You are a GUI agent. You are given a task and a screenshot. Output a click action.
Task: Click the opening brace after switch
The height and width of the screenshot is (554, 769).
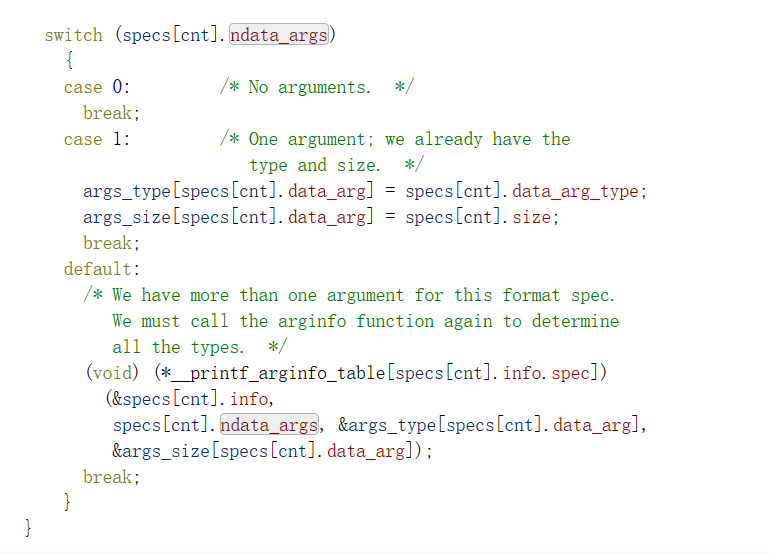tap(69, 61)
